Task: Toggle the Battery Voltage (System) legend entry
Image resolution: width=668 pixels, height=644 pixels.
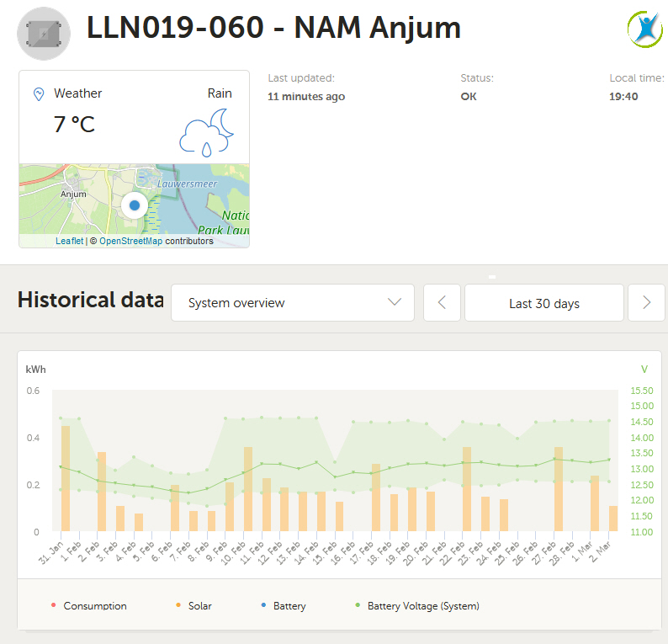Action: click(417, 605)
